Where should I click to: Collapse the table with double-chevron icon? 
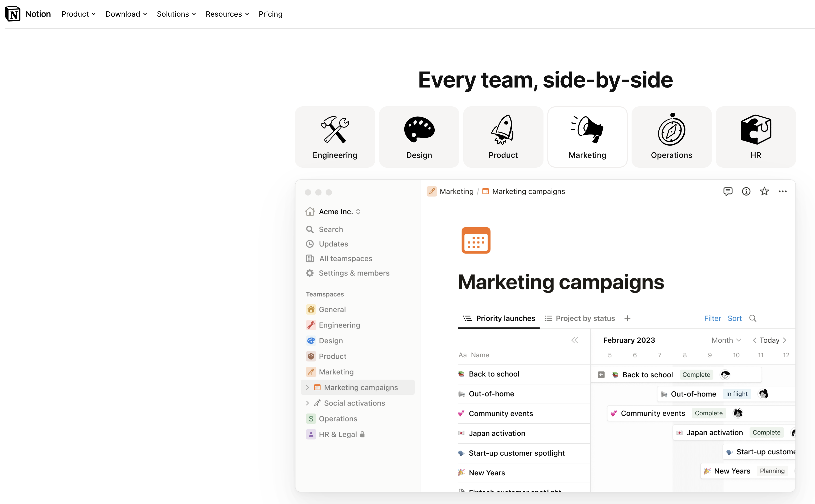(x=575, y=340)
